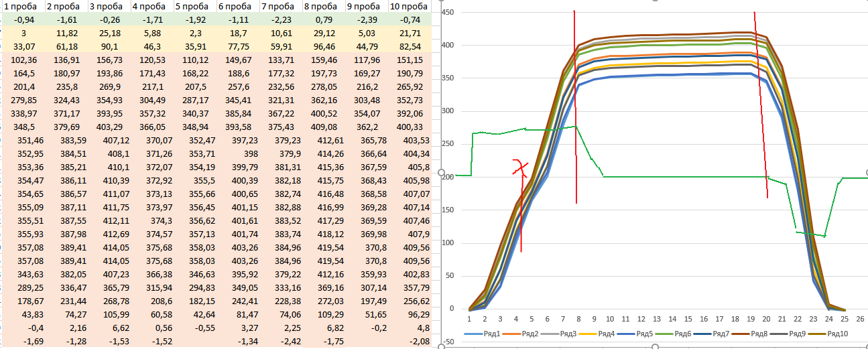Image resolution: width=868 pixels, height=349 pixels.
Task: Click the cell containing 109,29
Action: click(324, 315)
